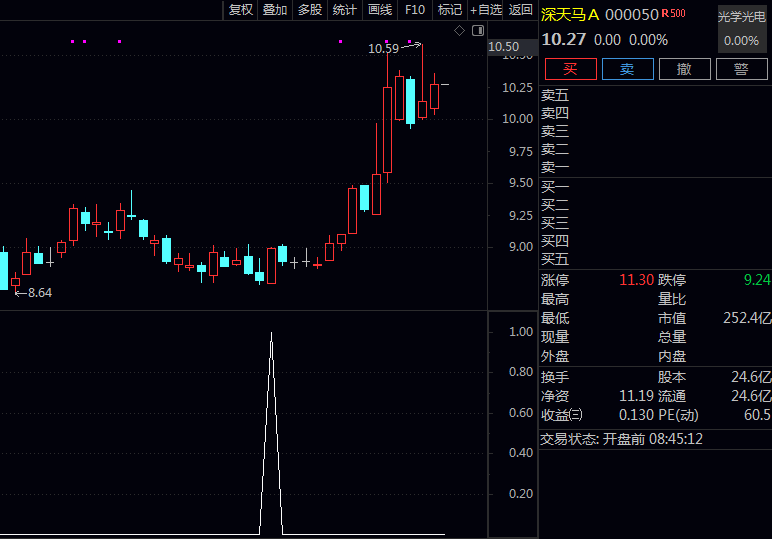The height and width of the screenshot is (539, 772).
Task: Open the 叠加 overlay option
Action: [275, 10]
